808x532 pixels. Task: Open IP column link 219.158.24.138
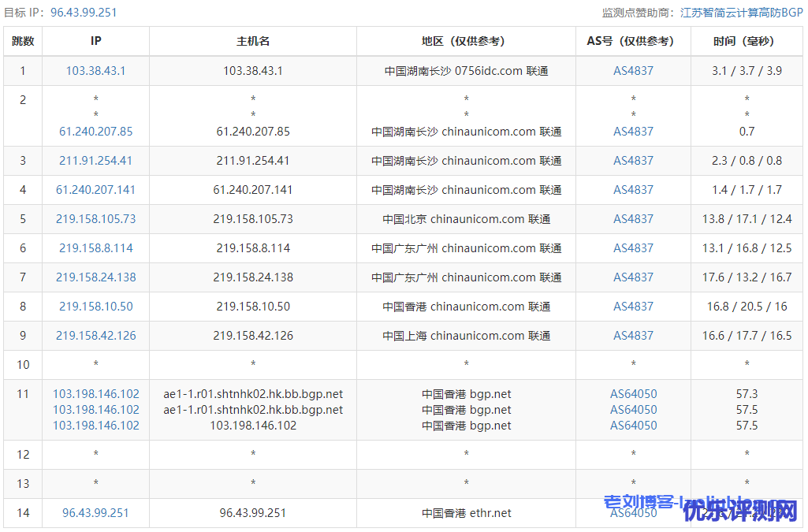coord(95,277)
